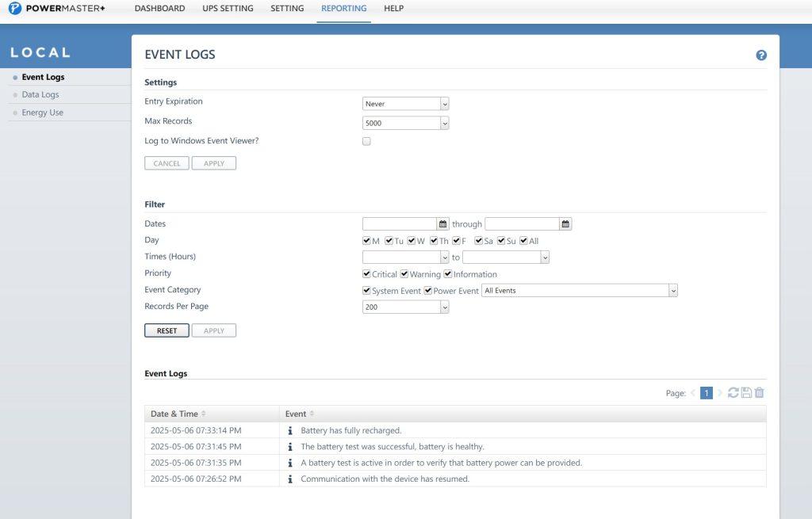Screen dimensions: 812x519
Task: Uncheck the Tuesday (Tu) day filter
Action: [x=389, y=241]
